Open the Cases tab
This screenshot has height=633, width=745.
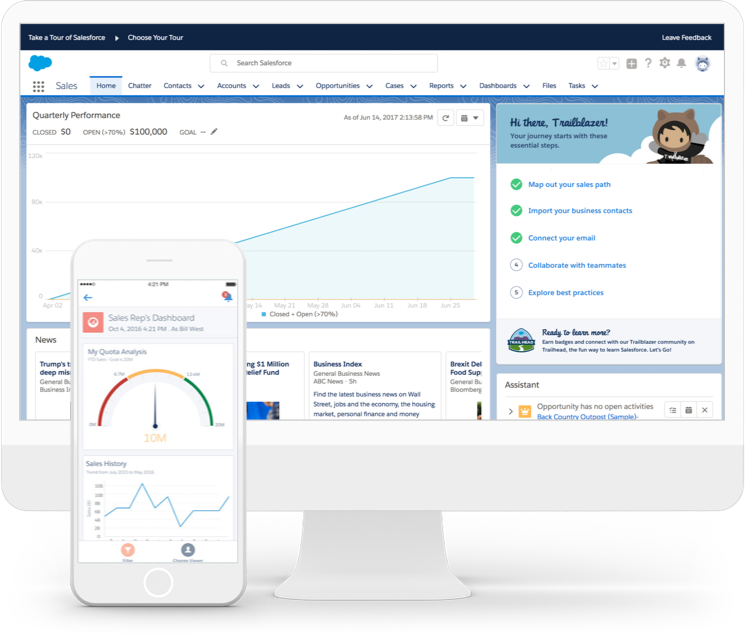[x=394, y=86]
